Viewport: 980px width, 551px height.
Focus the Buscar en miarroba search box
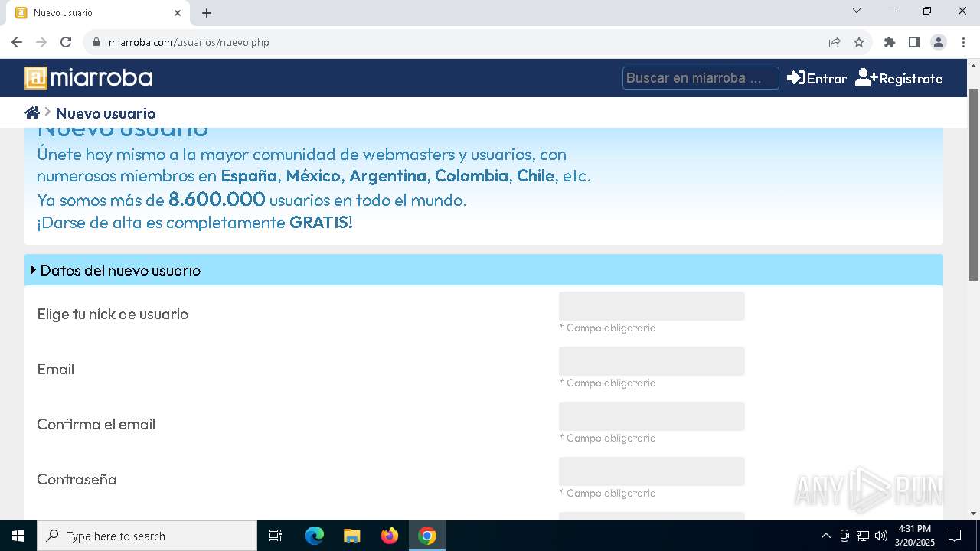pos(701,78)
